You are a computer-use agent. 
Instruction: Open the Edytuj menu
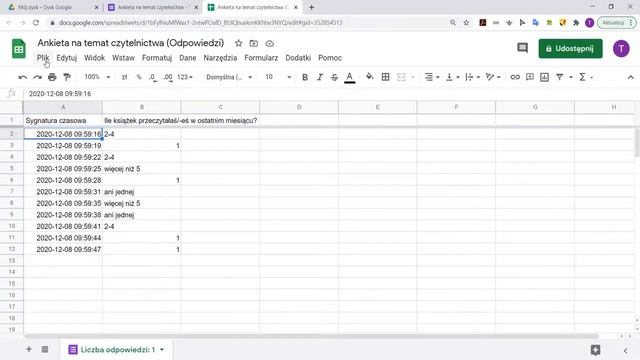click(x=67, y=58)
